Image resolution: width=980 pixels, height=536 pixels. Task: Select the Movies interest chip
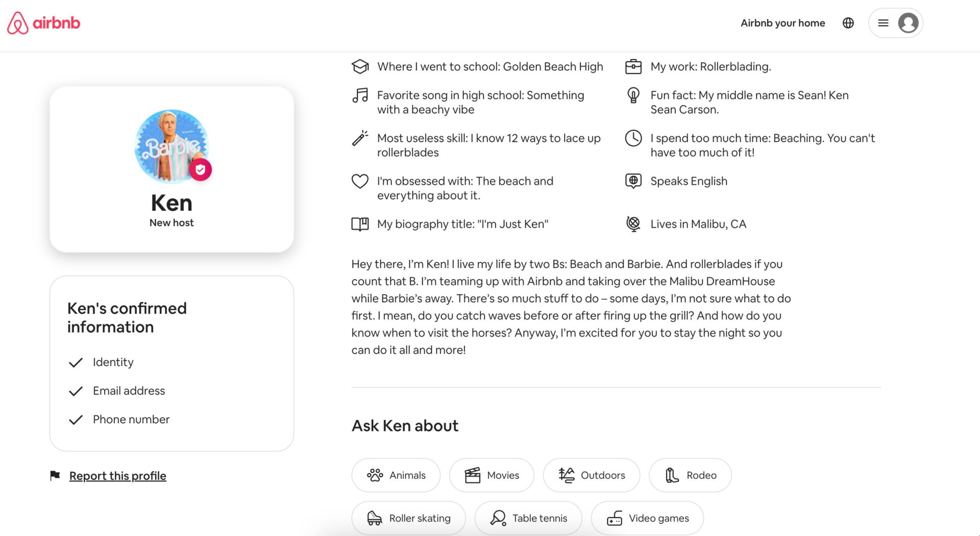point(492,475)
